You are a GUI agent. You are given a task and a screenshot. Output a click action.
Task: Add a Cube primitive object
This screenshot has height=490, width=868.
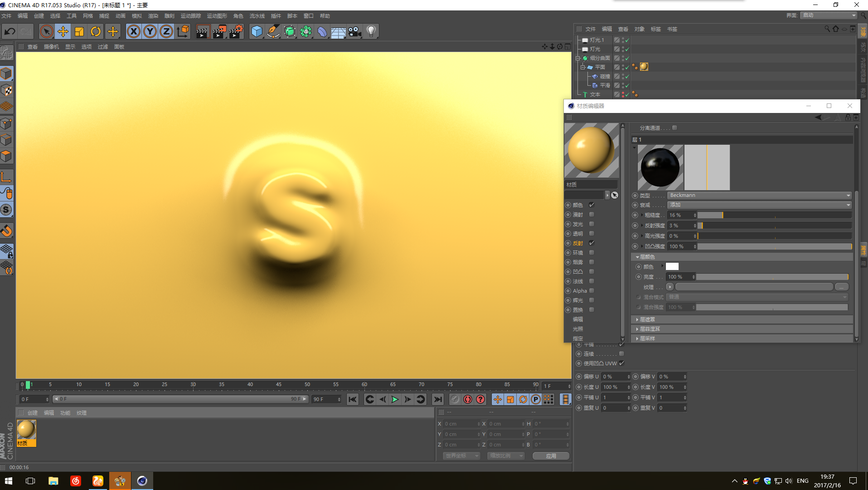click(x=257, y=31)
